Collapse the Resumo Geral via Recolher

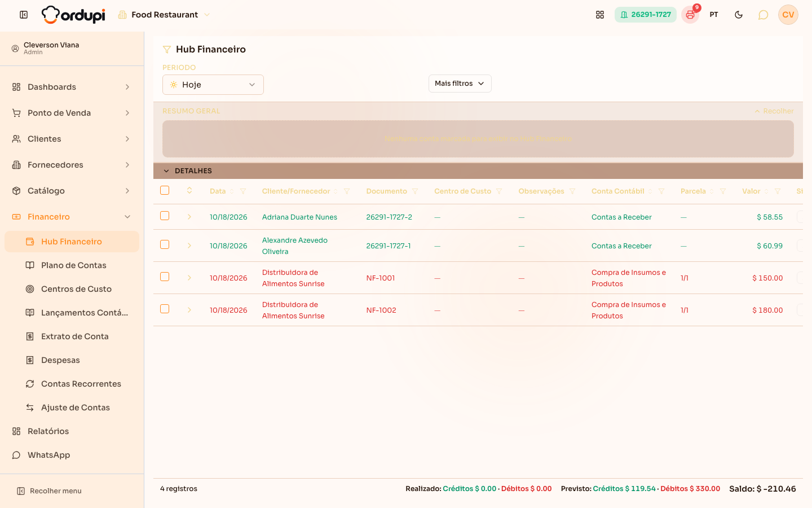[x=774, y=111]
